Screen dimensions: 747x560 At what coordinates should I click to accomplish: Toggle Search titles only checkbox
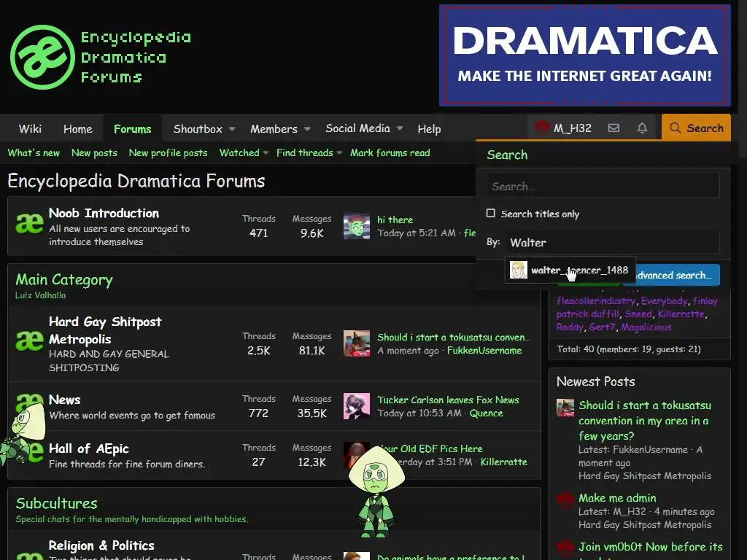coord(491,214)
